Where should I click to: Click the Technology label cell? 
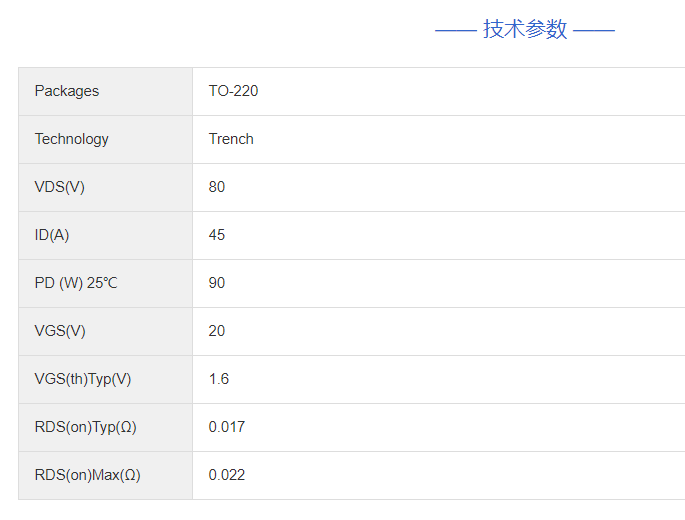point(71,139)
